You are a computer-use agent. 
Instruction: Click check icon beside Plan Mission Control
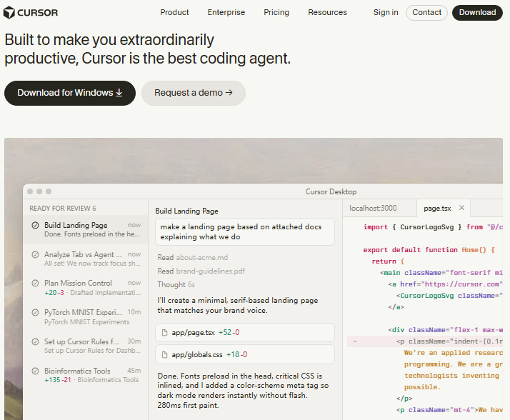[x=35, y=283]
